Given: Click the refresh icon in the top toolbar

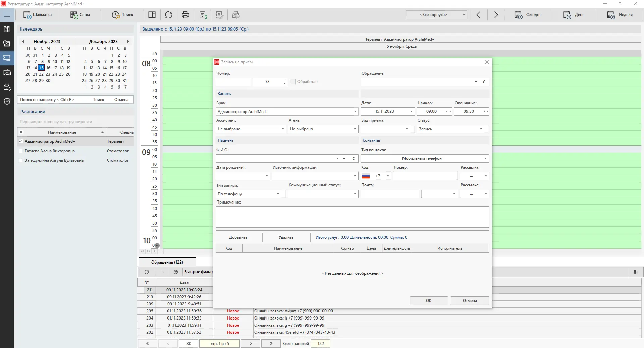Looking at the screenshot, I should (x=169, y=15).
